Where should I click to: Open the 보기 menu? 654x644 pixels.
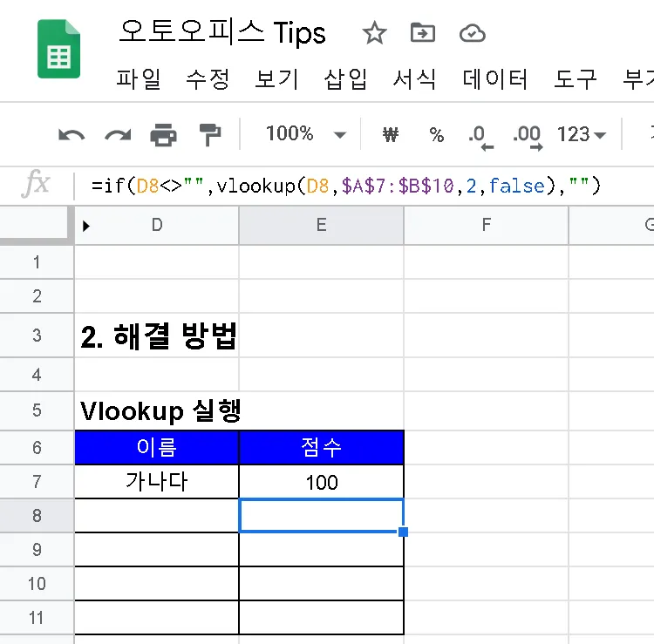pyautogui.click(x=277, y=78)
